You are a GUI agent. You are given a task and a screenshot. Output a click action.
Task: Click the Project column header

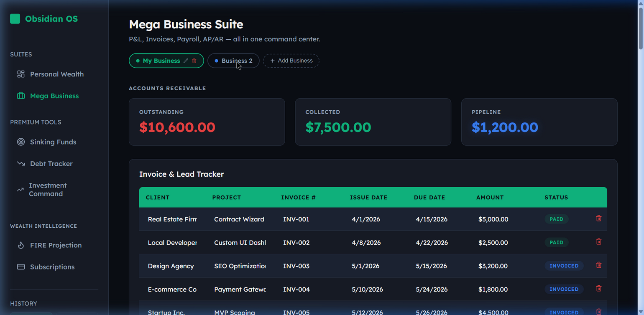point(227,197)
